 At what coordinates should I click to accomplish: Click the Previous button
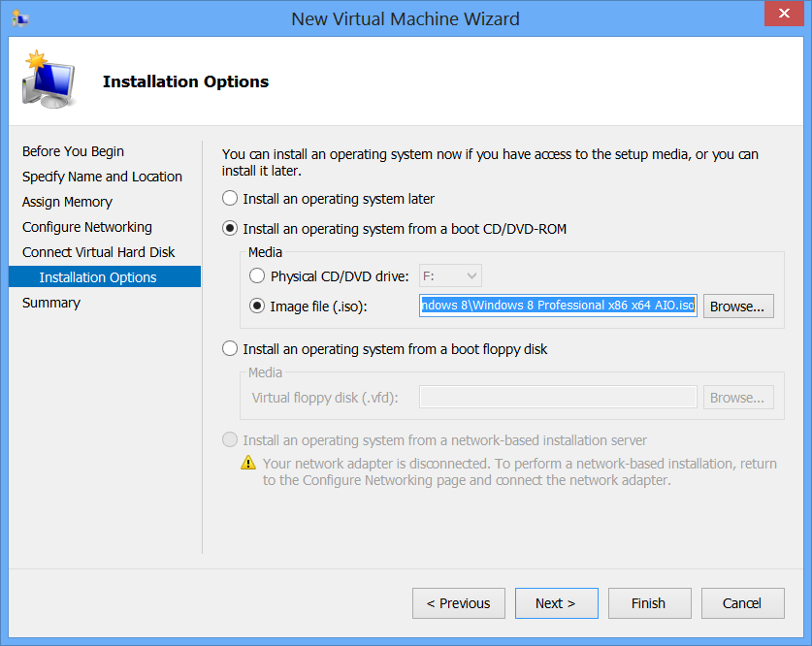(x=458, y=602)
